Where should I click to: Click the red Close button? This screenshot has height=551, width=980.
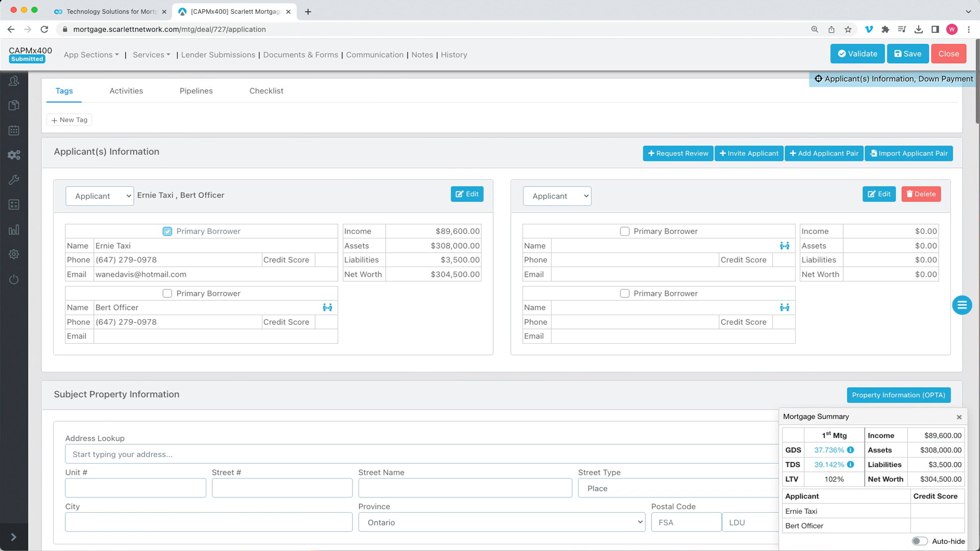tap(948, 54)
